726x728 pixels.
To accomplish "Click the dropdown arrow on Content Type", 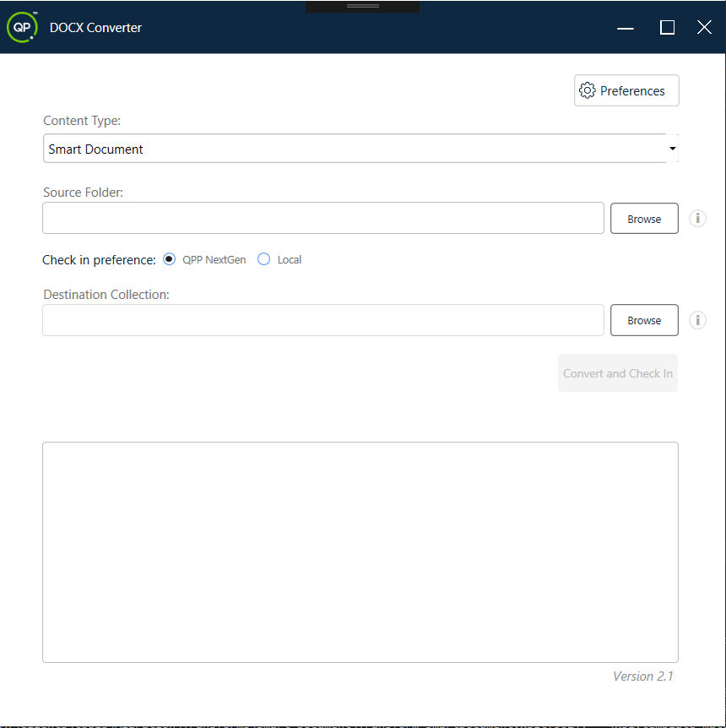I will (x=673, y=148).
